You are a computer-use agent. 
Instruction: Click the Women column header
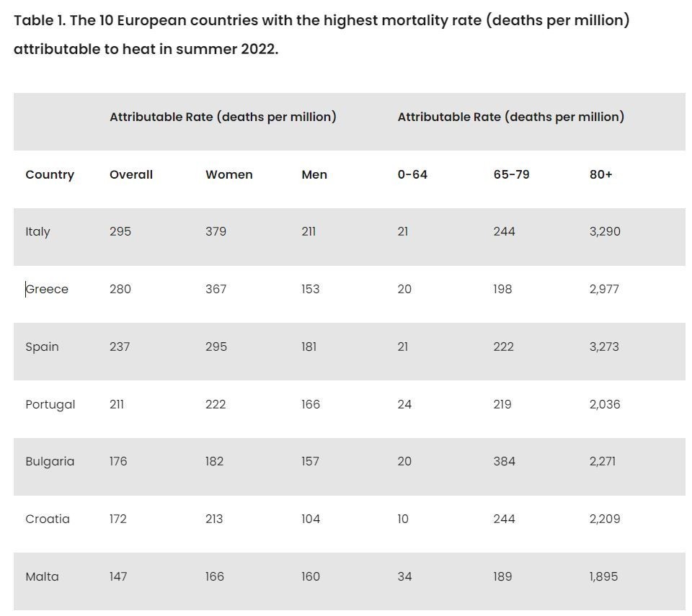229,174
